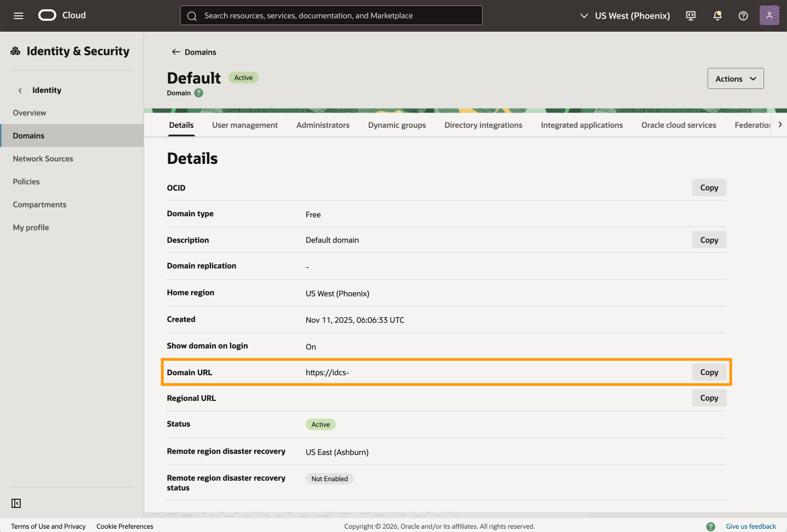Focus the resources search field
Viewport: 787px width, 532px height.
331,15
